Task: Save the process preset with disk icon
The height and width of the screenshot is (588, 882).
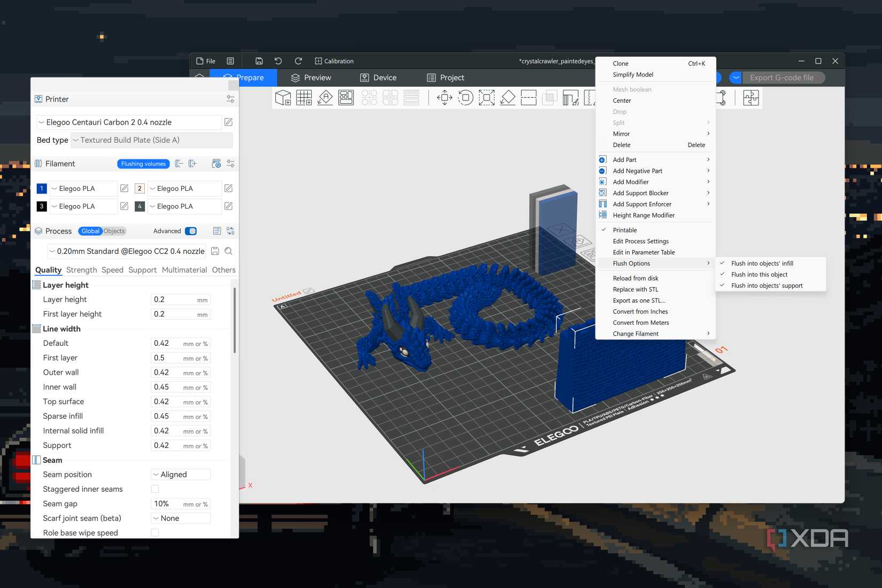Action: tap(215, 251)
